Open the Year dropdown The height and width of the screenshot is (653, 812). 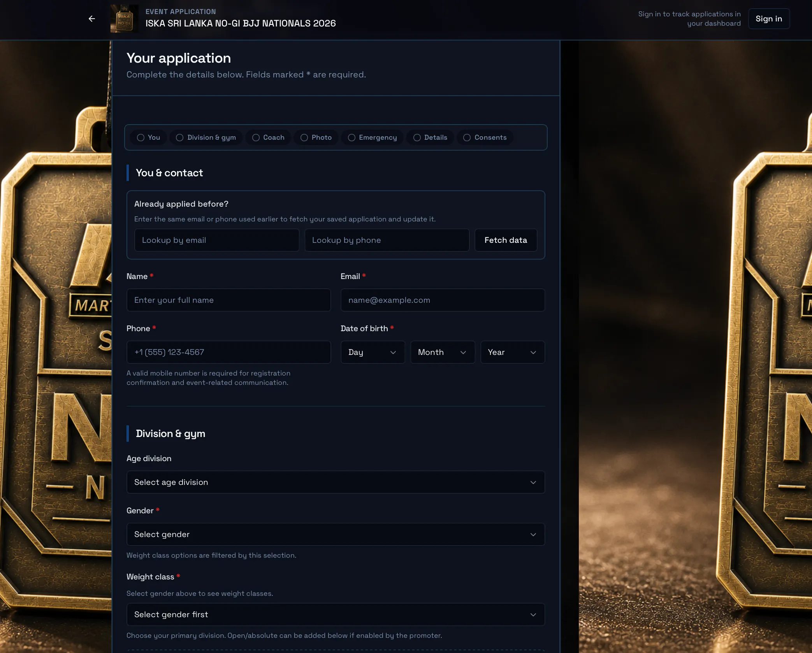click(x=513, y=352)
